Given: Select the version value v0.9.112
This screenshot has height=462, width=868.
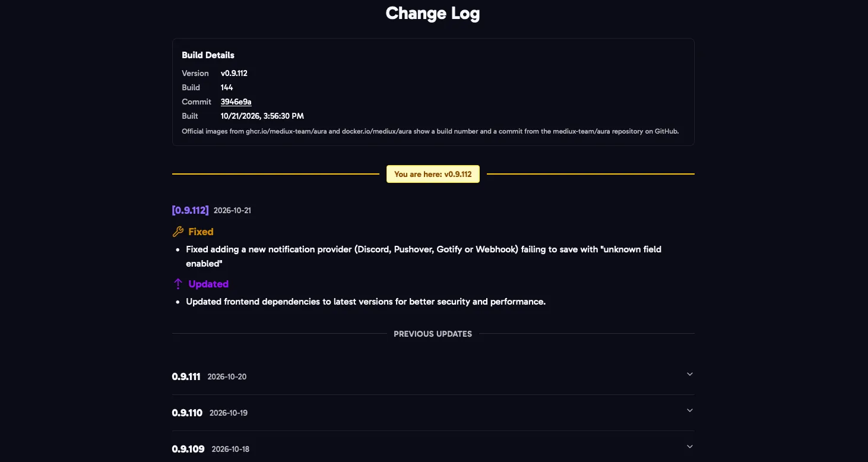Looking at the screenshot, I should [234, 73].
